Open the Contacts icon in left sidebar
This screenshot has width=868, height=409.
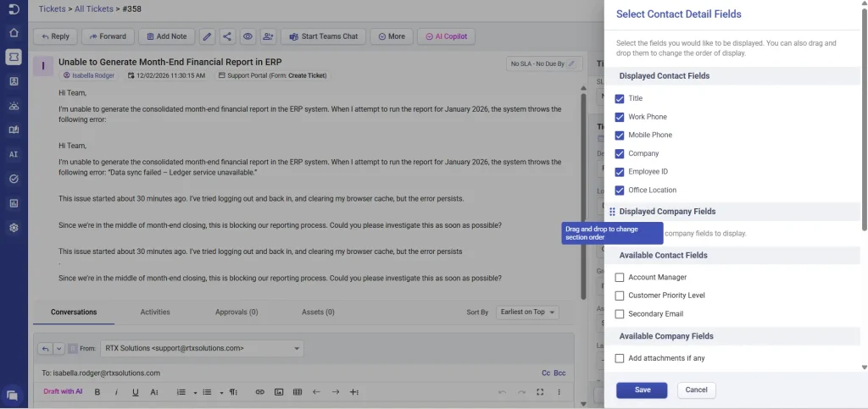(14, 81)
